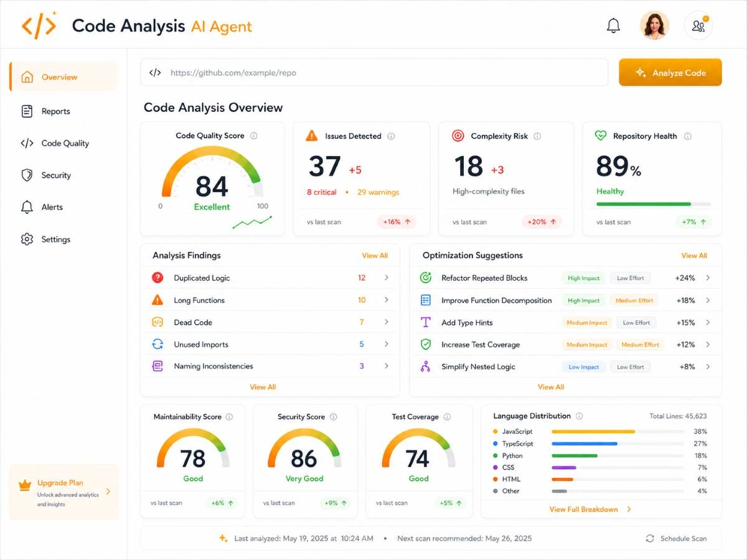This screenshot has height=560, width=747.
Task: Click the Schedule Scan refresh icon
Action: point(650,539)
